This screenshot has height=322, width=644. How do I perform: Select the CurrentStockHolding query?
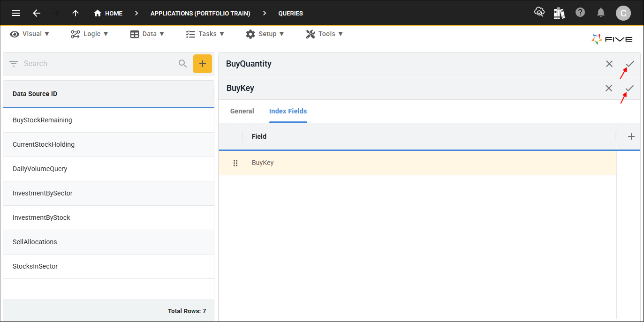[108, 145]
